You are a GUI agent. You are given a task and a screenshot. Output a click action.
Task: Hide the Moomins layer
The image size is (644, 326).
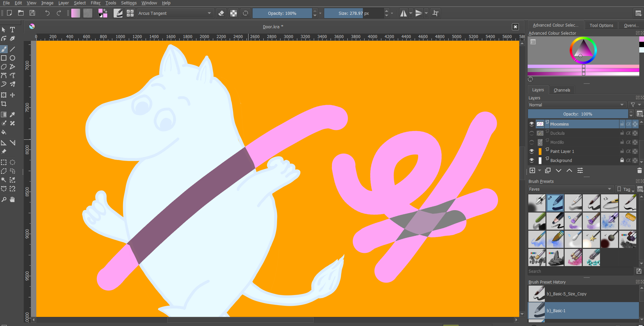click(532, 124)
